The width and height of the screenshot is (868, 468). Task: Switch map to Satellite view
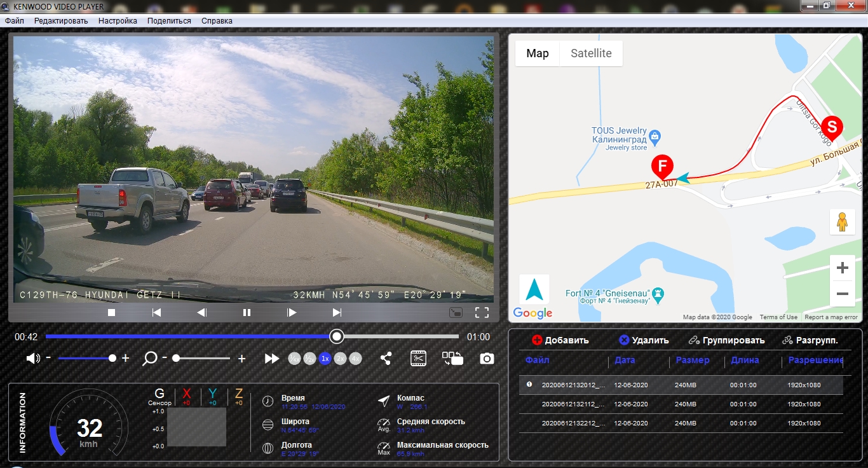point(591,53)
